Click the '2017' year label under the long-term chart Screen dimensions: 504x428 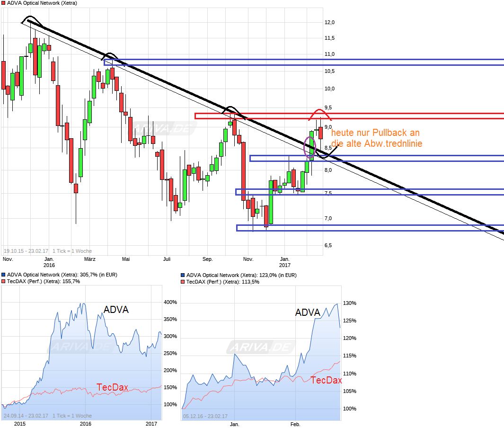coord(151,424)
